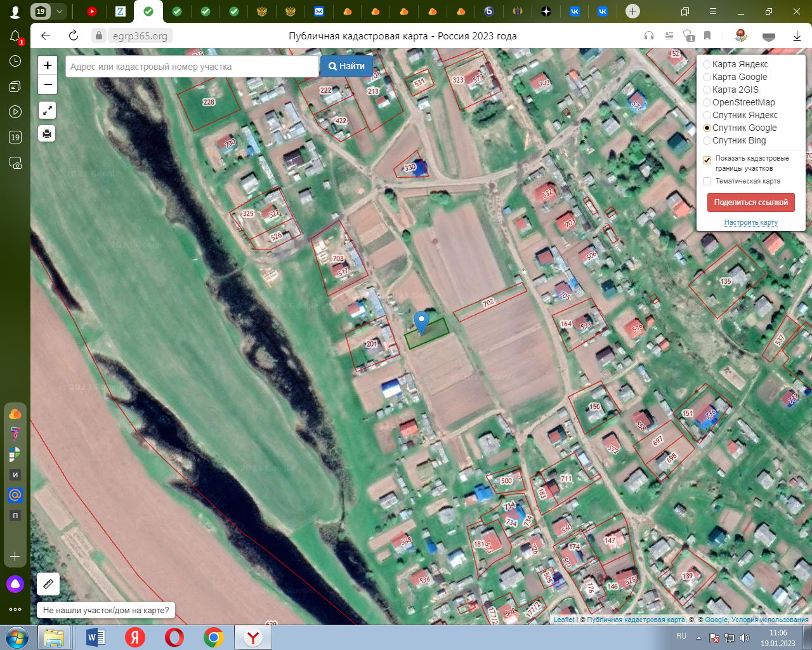Open File Explorer from taskbar
812x650 pixels.
tap(54, 637)
